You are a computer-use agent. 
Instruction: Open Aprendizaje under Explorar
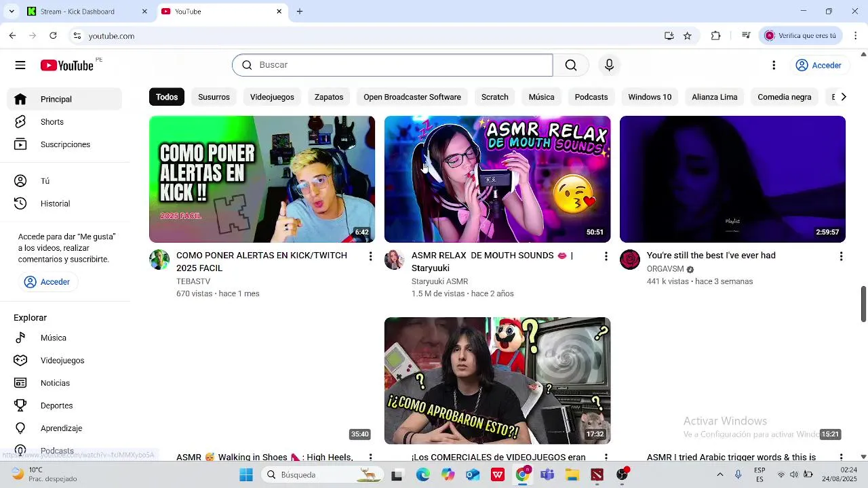click(65, 428)
